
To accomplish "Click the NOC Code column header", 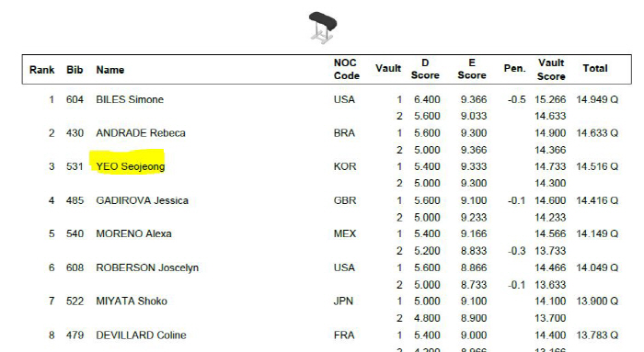I will click(347, 69).
